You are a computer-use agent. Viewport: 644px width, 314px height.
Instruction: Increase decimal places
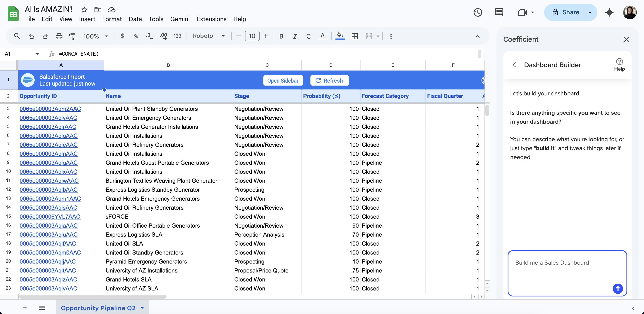(x=163, y=36)
